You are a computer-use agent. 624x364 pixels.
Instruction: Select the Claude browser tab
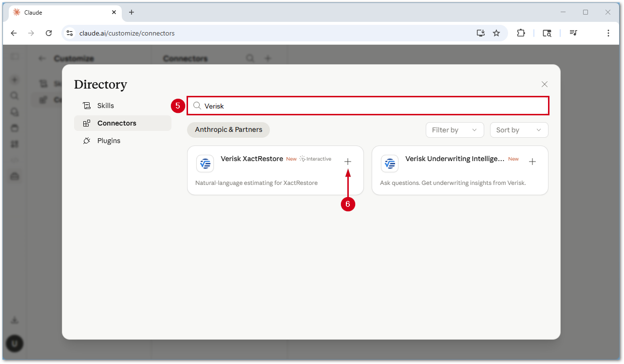click(65, 12)
